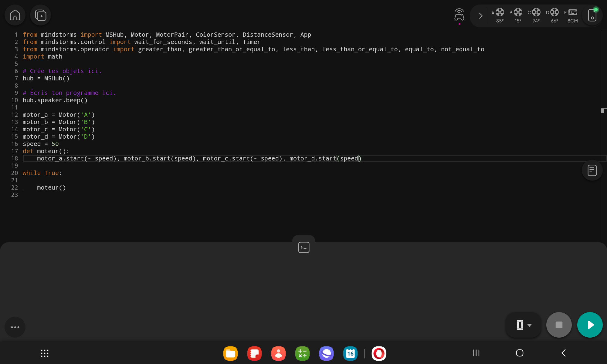Open the knowledge base document icon

(592, 170)
